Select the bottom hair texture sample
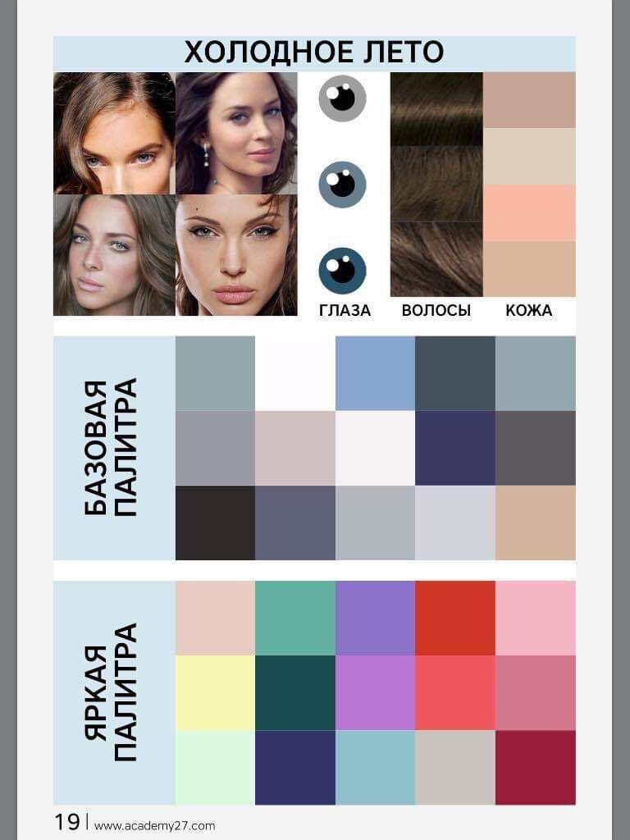Image resolution: width=630 pixels, height=840 pixels. point(436,258)
